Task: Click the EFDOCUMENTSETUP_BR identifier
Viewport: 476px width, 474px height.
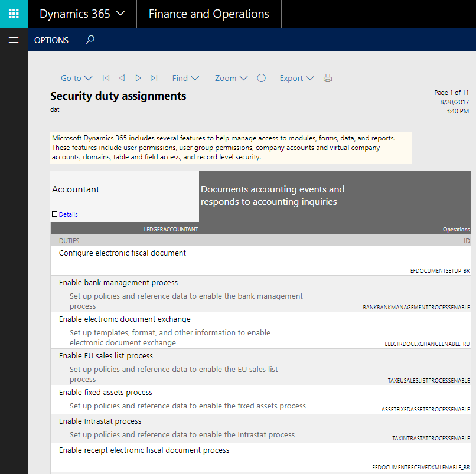Action: tap(440, 271)
